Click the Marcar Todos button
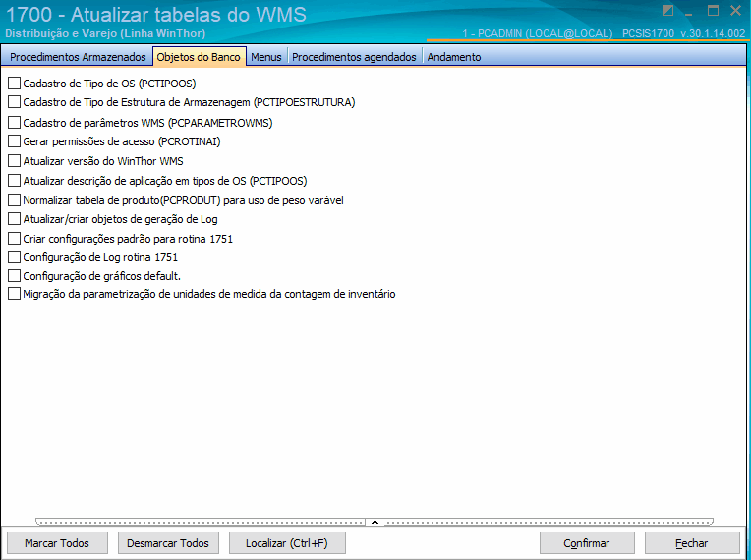 coord(57,543)
